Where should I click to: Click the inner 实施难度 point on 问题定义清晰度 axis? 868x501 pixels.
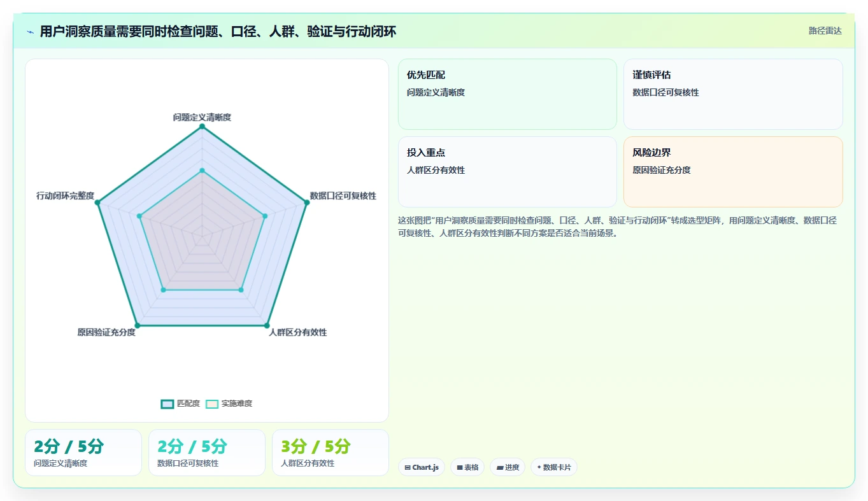tap(202, 171)
